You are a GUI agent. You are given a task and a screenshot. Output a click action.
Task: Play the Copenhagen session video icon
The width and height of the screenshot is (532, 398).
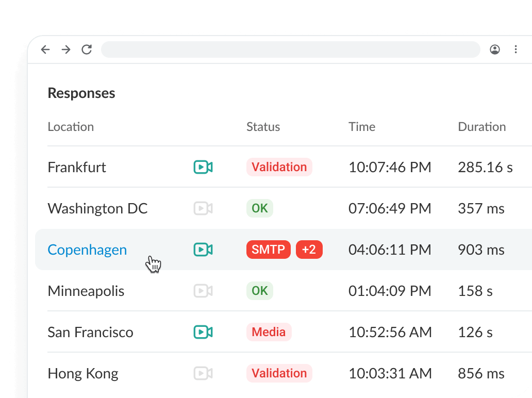coord(203,250)
